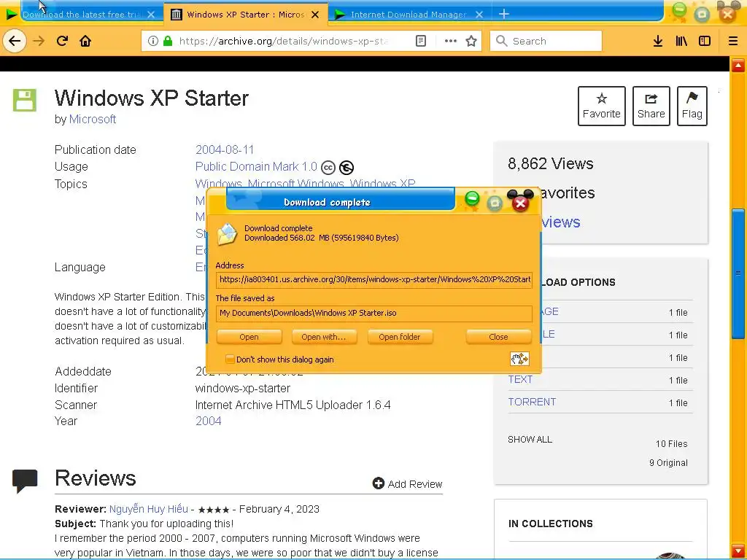Go back to the previous page
The height and width of the screenshot is (560, 747).
(15, 41)
